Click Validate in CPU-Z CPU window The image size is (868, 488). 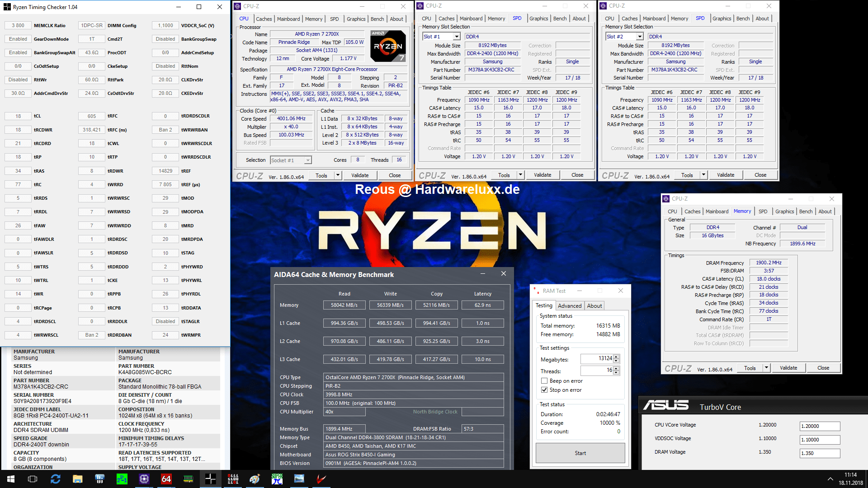point(360,175)
